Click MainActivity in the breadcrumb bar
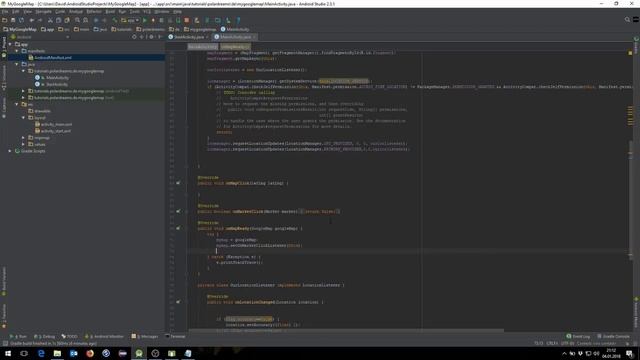Viewport: 640px width, 360px height. pos(235,29)
